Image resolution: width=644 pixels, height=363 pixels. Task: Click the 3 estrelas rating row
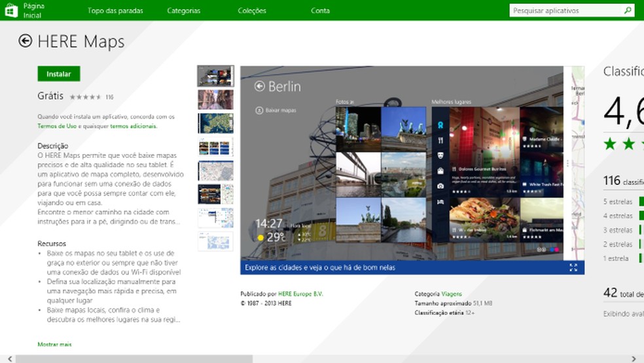(624, 230)
